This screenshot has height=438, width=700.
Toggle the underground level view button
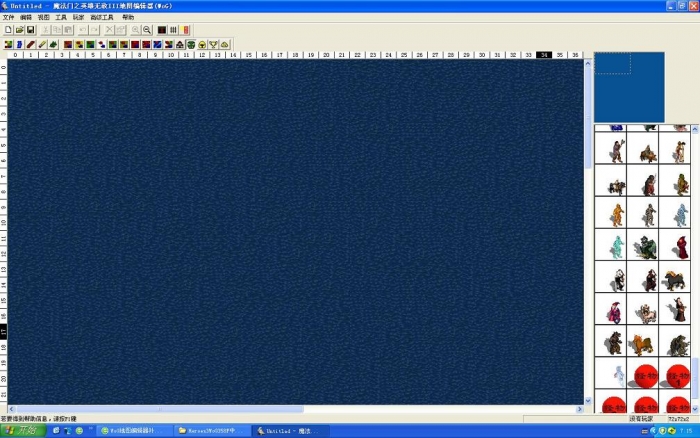point(162,30)
